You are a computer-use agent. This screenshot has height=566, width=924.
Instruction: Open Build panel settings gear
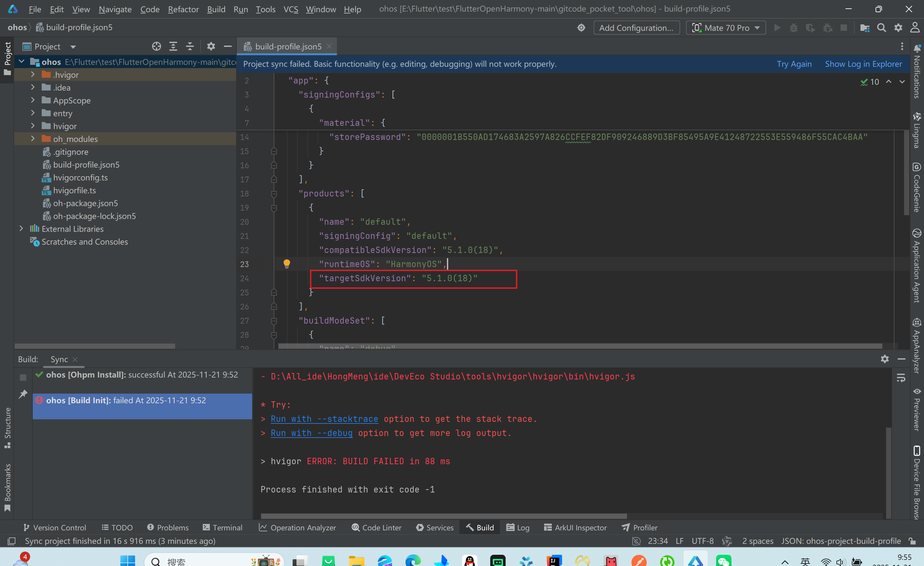885,359
